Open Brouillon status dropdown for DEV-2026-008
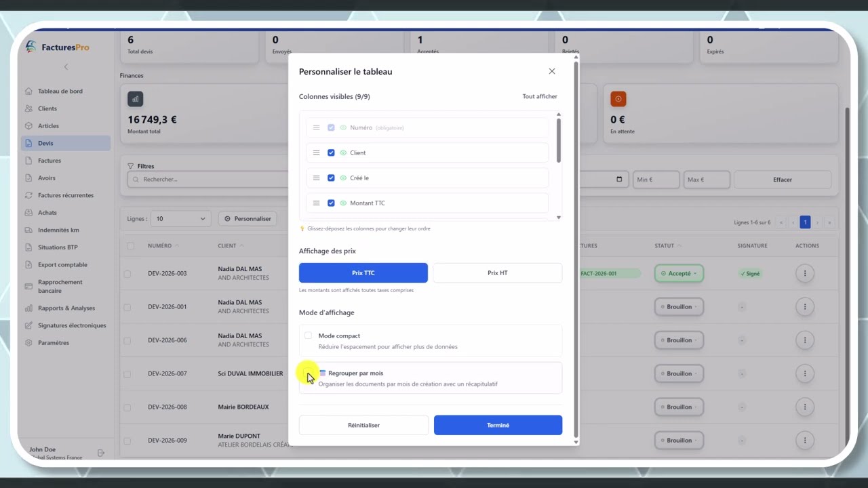 tap(679, 407)
